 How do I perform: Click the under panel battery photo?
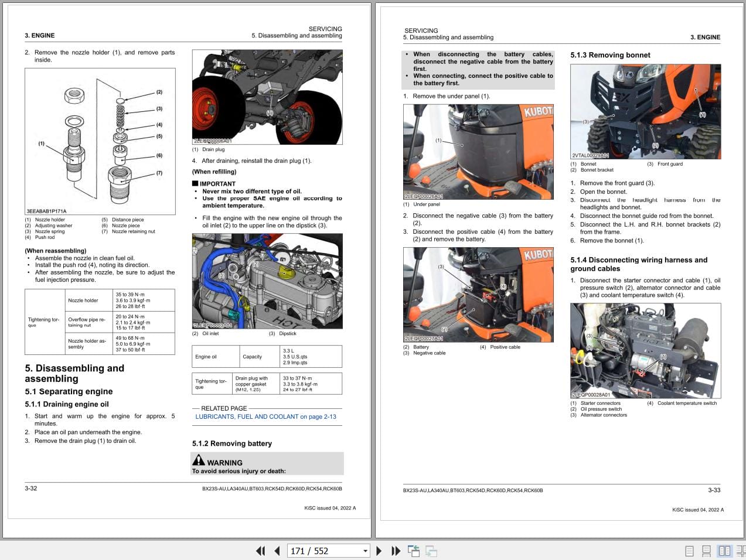(478, 151)
